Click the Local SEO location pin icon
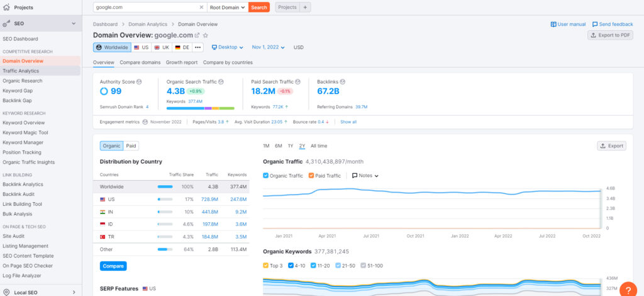Screen dimensions: 644x296 pyautogui.click(x=6, y=292)
